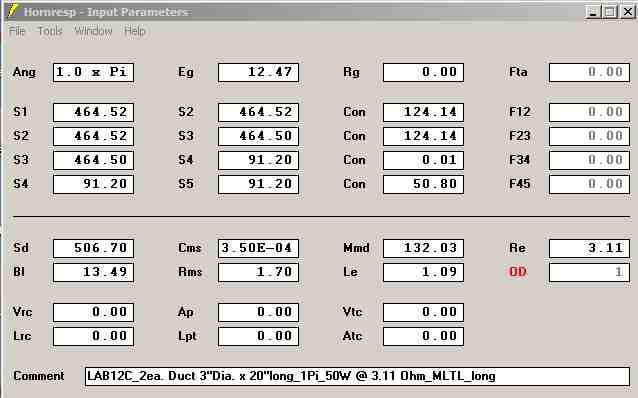Open the Help menu
The width and height of the screenshot is (638, 398).
point(135,31)
